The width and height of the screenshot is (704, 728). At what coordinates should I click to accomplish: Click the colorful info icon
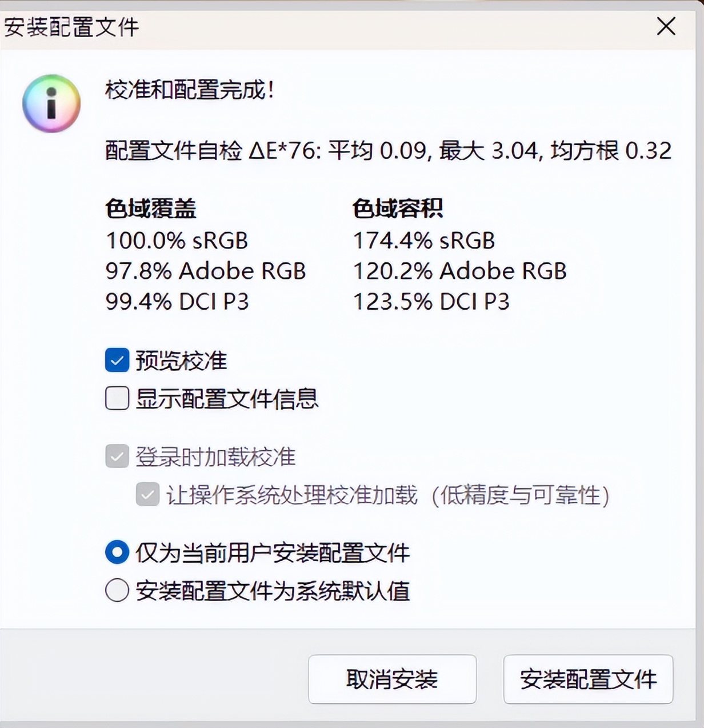click(51, 103)
